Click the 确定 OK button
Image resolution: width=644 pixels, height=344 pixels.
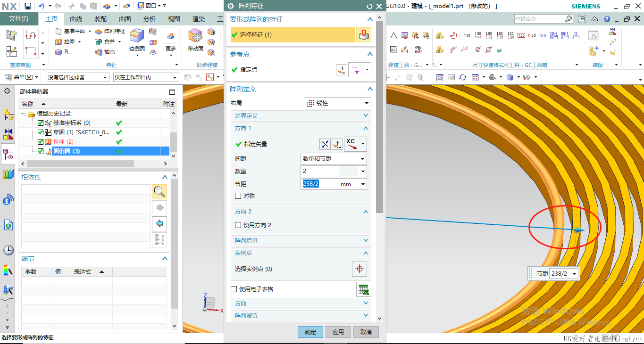310,332
